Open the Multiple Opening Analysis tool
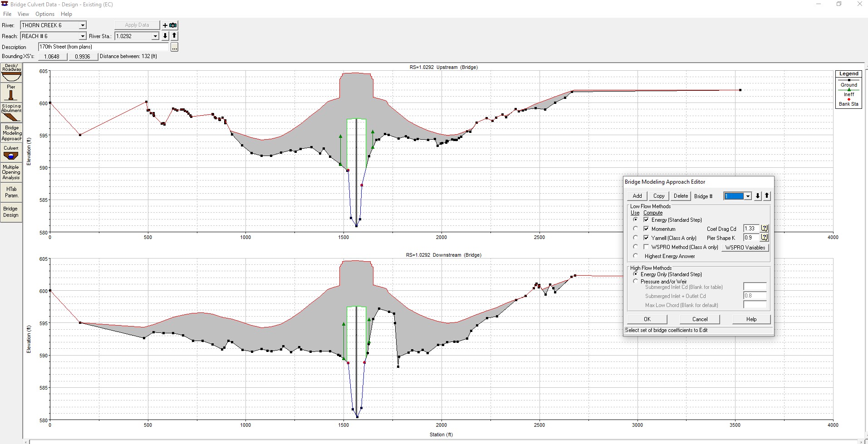Image resolution: width=868 pixels, height=444 pixels. 11,172
